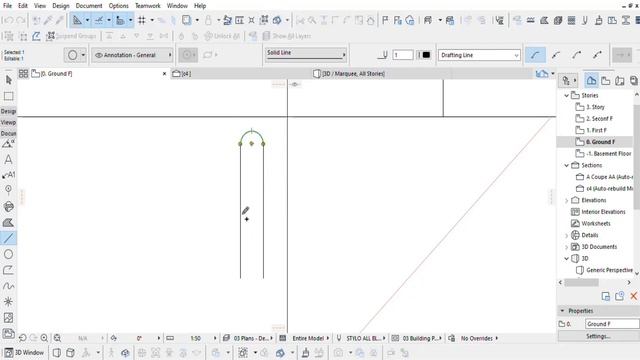Screen dimensions: 640x360
Task: Open the View Map icon in Navigator
Action: tap(606, 81)
